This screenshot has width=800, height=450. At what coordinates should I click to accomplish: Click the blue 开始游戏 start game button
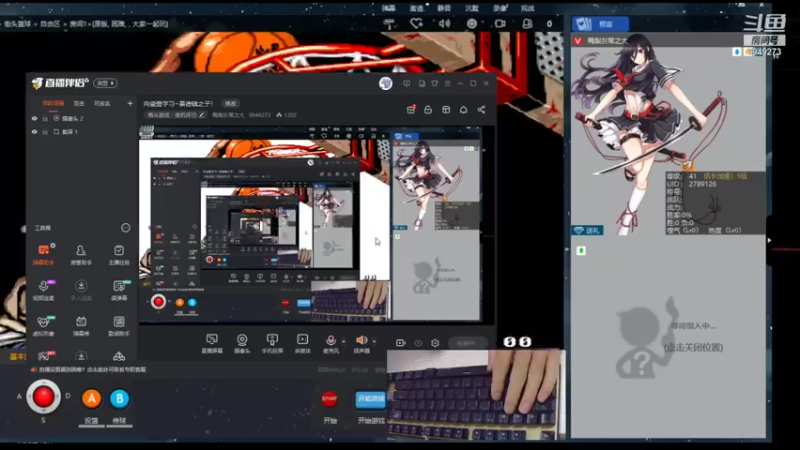coord(370,398)
